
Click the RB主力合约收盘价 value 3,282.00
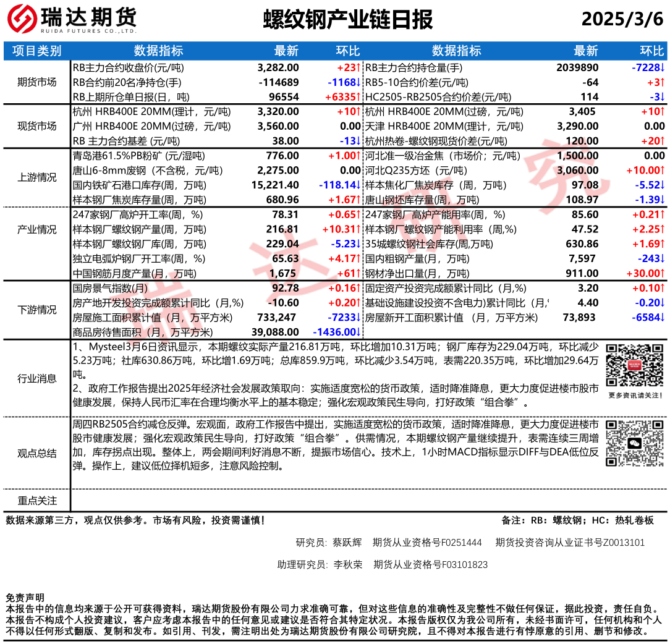click(278, 67)
